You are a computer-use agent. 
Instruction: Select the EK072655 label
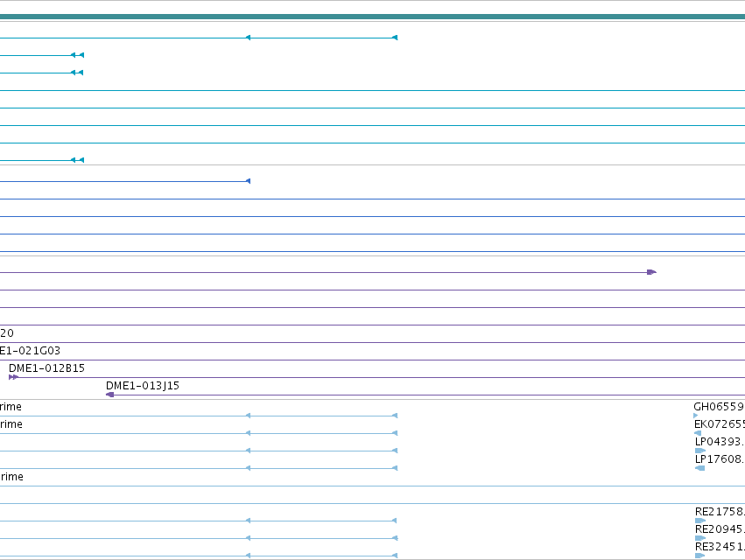pos(720,424)
